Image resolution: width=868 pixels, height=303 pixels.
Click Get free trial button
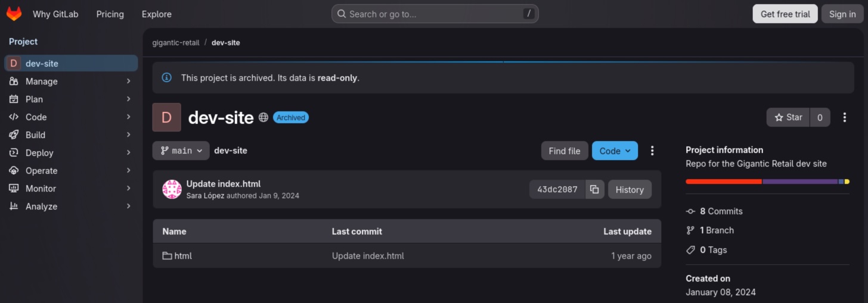785,14
